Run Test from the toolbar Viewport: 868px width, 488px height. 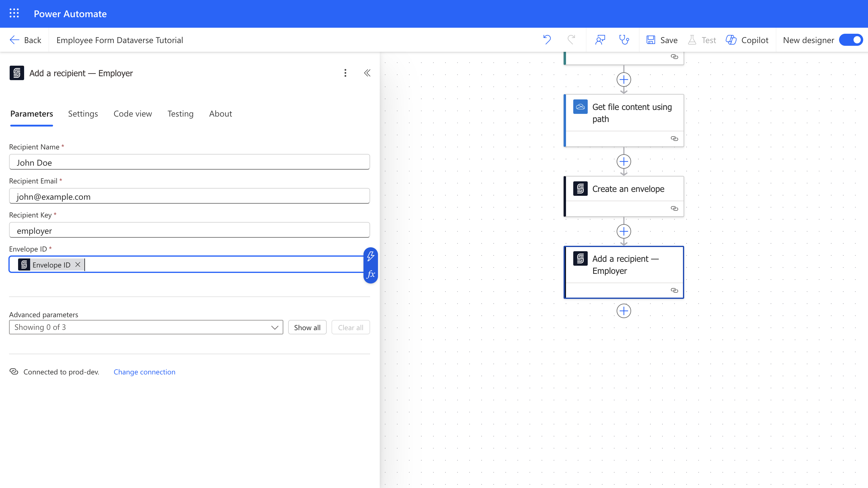pos(702,40)
